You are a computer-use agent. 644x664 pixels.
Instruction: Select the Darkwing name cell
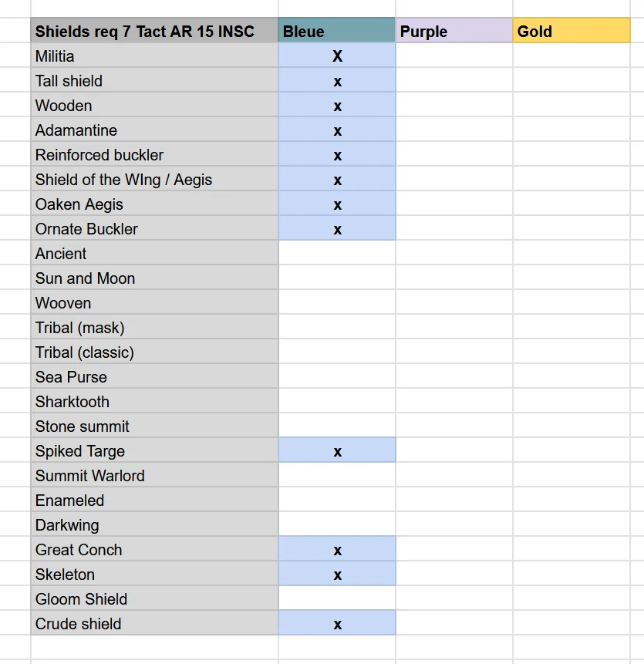tap(154, 525)
